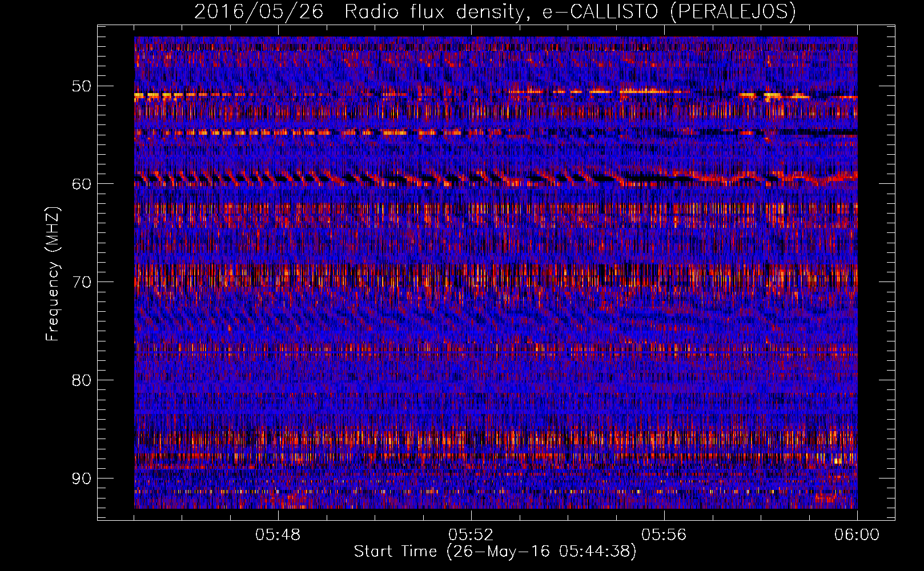
Task: Click the 50 frequency tick label
Action: click(x=81, y=86)
